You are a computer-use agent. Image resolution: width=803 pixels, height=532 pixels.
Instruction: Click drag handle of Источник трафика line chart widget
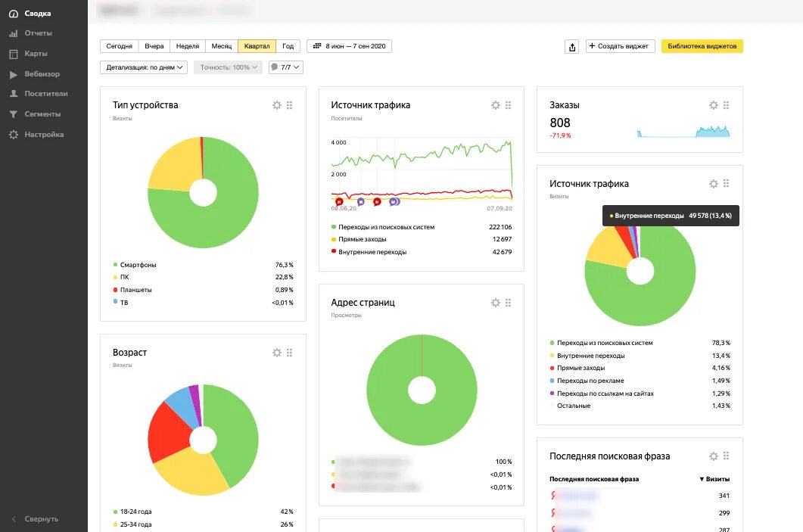(x=509, y=105)
